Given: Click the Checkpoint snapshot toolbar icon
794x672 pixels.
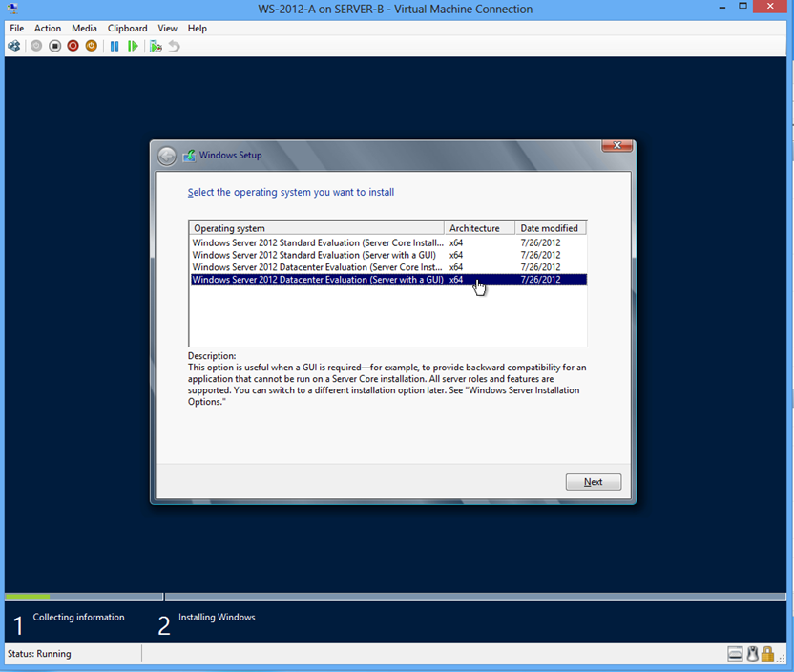Looking at the screenshot, I should [x=156, y=46].
